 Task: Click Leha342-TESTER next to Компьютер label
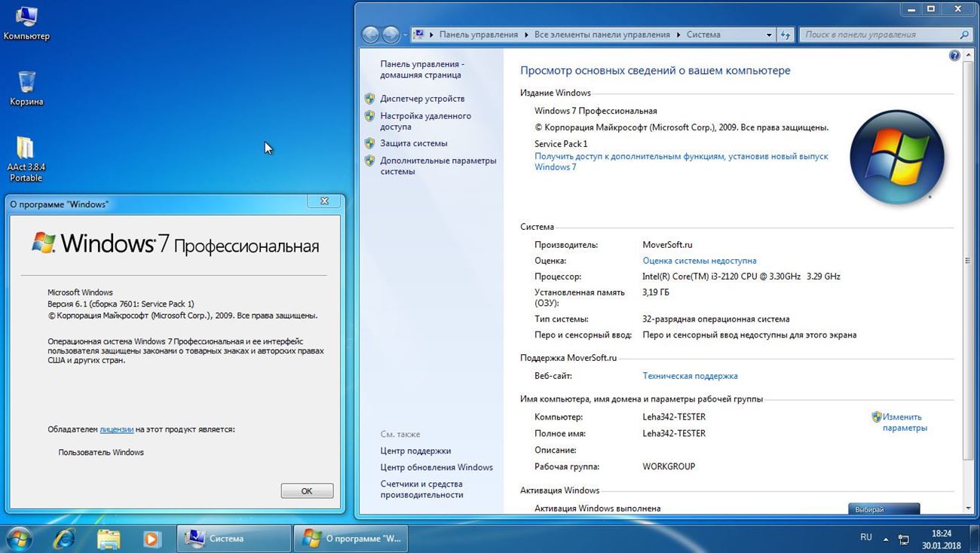coord(674,417)
